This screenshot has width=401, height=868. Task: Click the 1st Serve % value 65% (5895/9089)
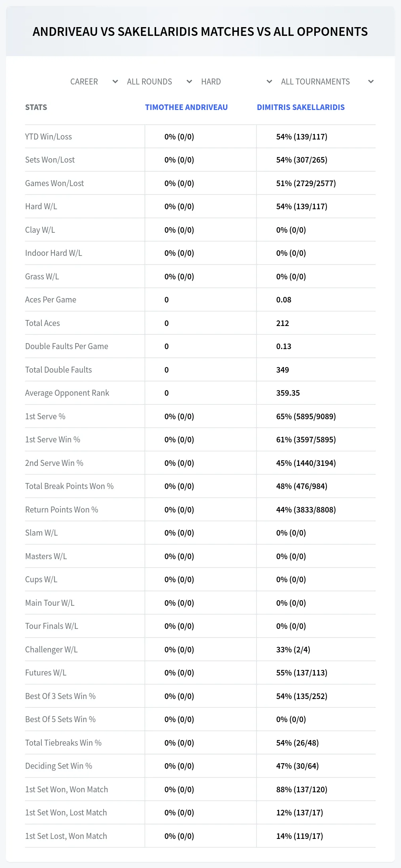pyautogui.click(x=306, y=416)
